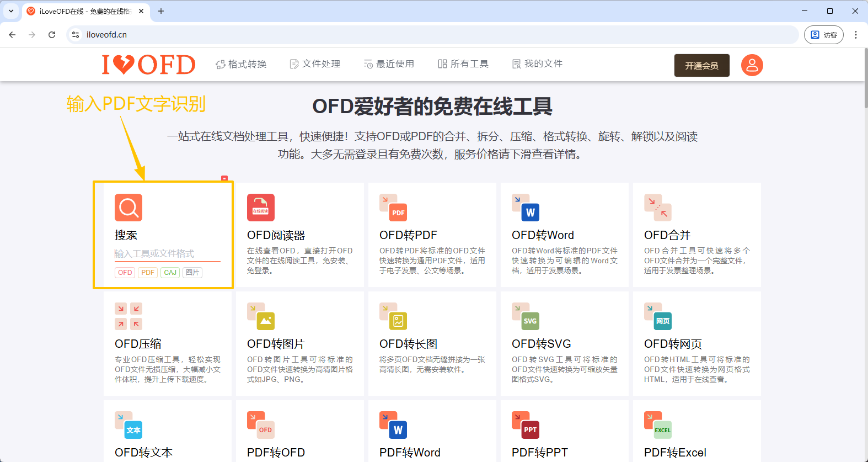The height and width of the screenshot is (462, 868).
Task: Click the 搜索 card title
Action: point(126,235)
